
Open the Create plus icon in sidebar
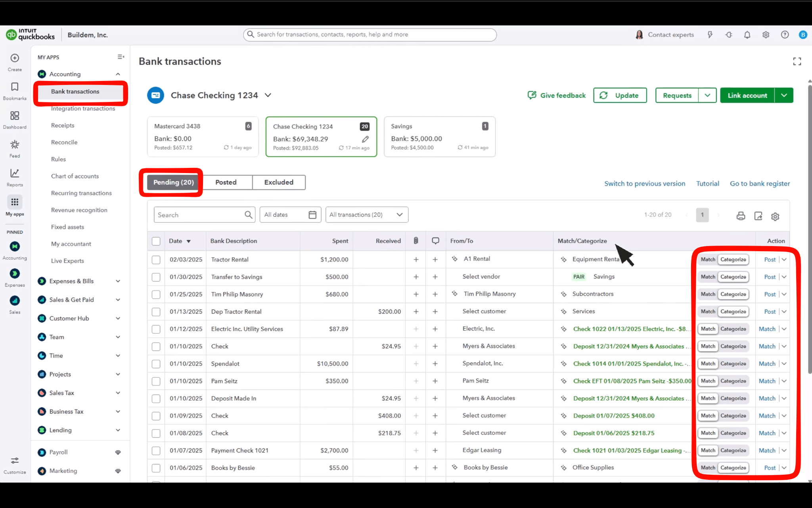(15, 58)
